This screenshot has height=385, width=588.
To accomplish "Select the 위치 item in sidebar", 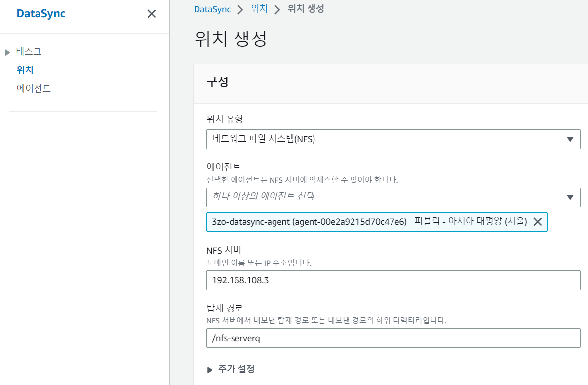I will point(25,70).
